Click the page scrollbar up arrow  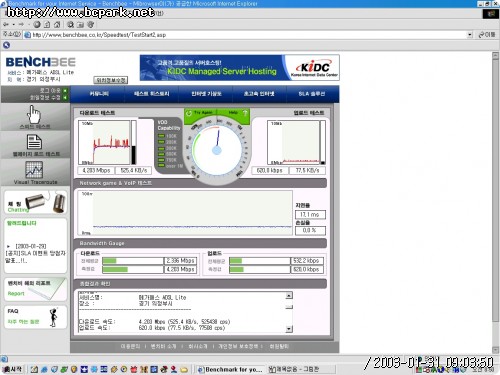tap(496, 56)
